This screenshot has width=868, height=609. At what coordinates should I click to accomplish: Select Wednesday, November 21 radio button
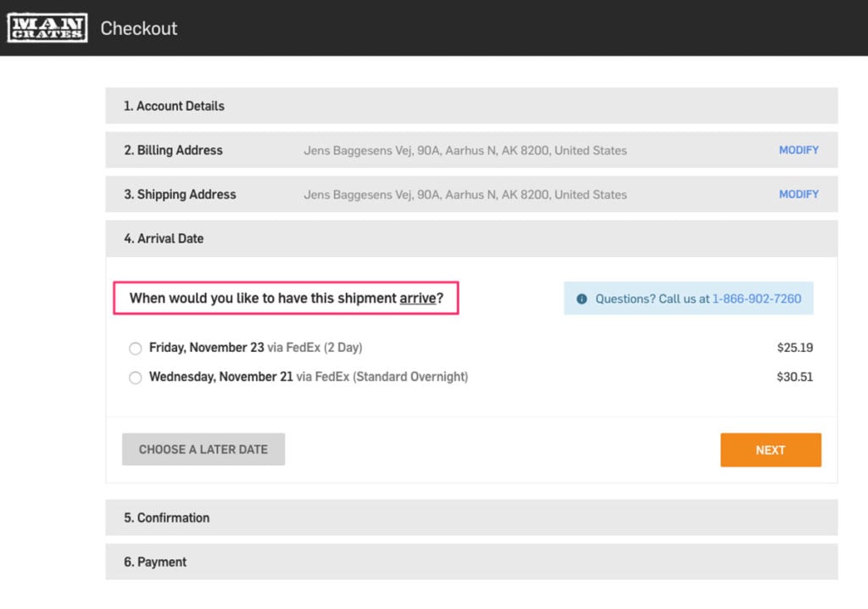pyautogui.click(x=135, y=377)
